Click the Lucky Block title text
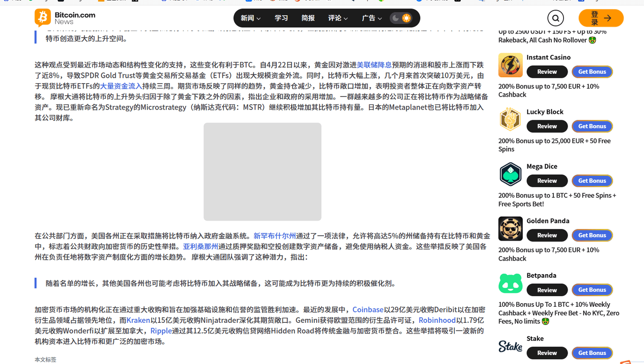The image size is (644, 364). (545, 112)
